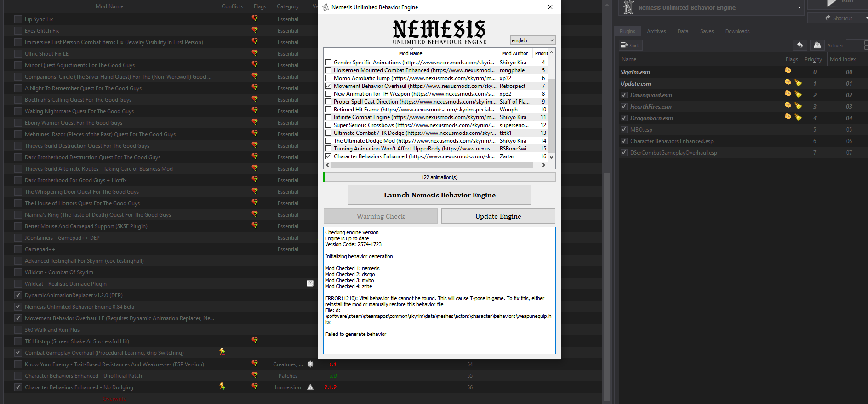Click the chest icon on HearthFires.esm row

point(788,105)
